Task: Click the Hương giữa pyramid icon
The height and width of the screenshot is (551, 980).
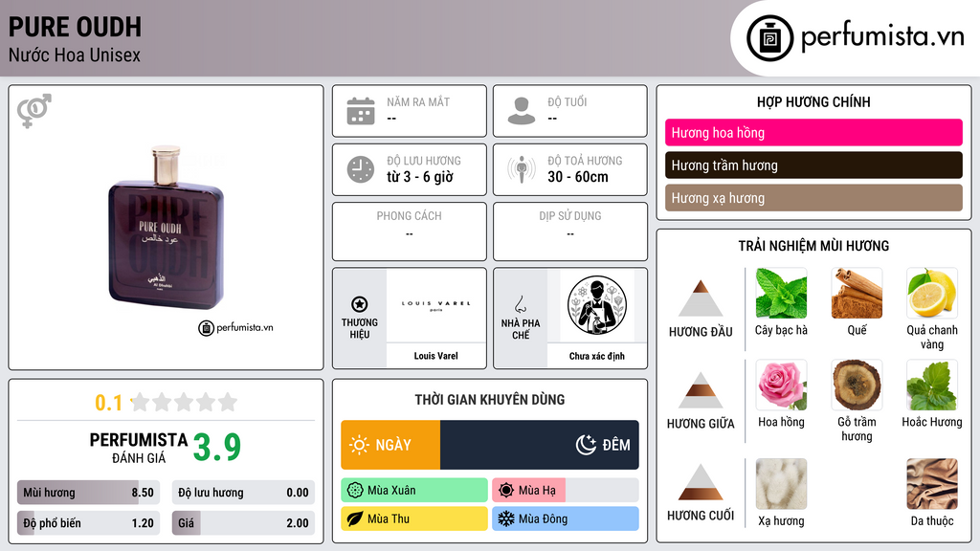Action: point(701,390)
